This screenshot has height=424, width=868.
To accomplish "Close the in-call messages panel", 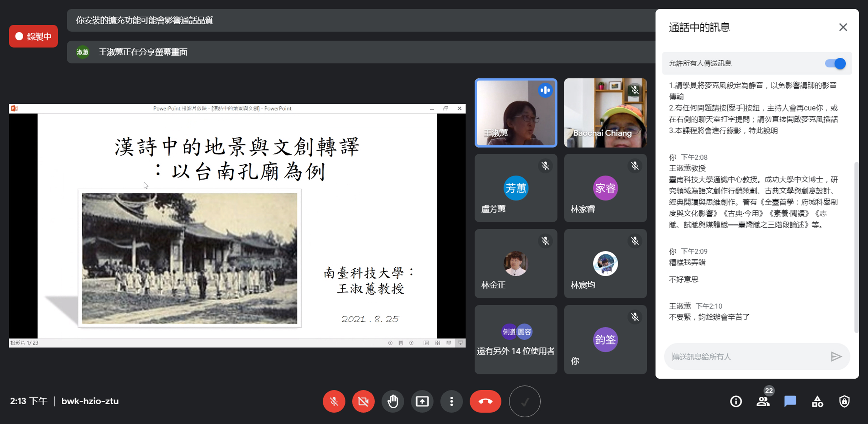I will [843, 27].
